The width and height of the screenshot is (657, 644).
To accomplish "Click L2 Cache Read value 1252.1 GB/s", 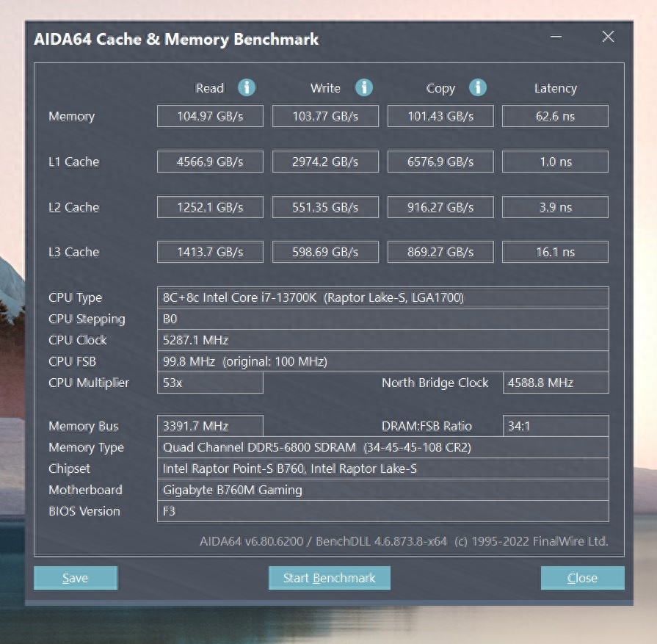I will pyautogui.click(x=211, y=206).
